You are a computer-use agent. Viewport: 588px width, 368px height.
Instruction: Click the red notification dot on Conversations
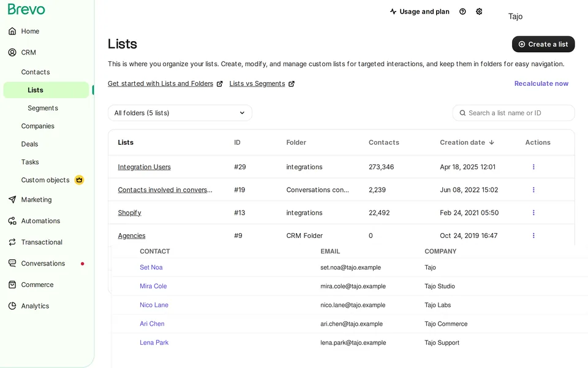(x=83, y=264)
